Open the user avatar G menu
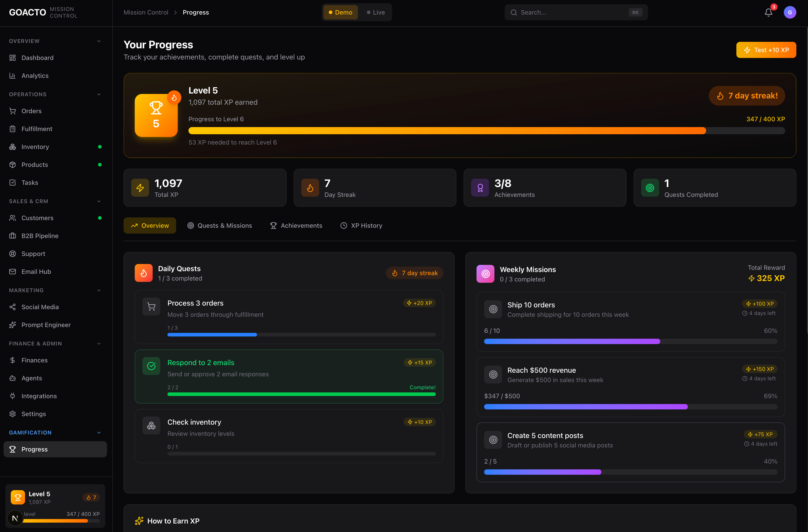 (x=790, y=13)
